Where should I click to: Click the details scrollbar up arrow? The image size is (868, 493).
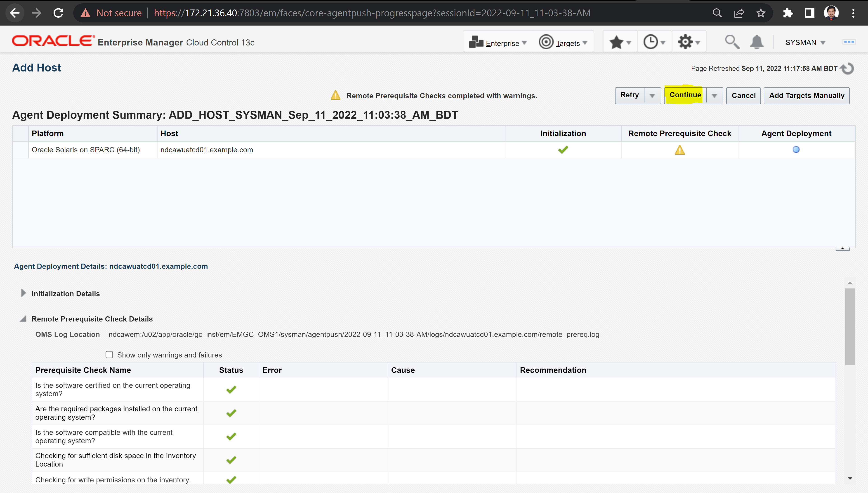(x=850, y=283)
